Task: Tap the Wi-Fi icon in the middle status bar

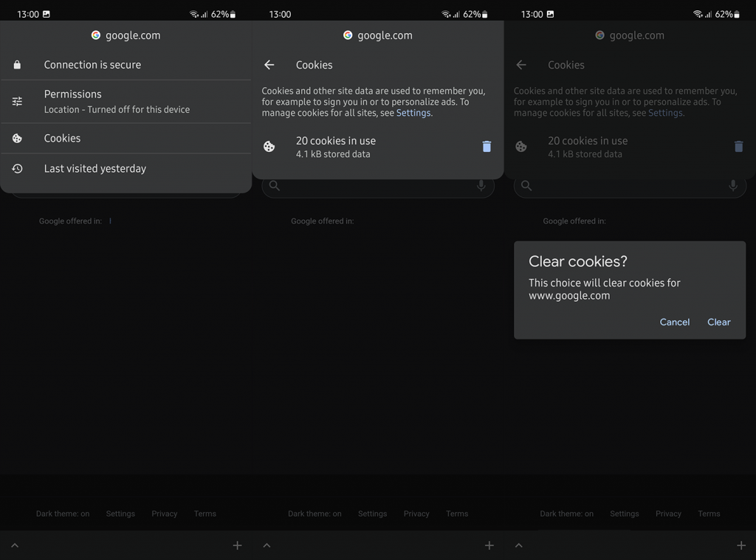Action: 445,15
